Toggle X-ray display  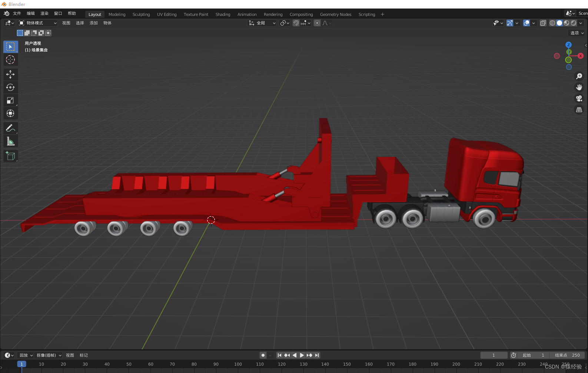coord(543,23)
